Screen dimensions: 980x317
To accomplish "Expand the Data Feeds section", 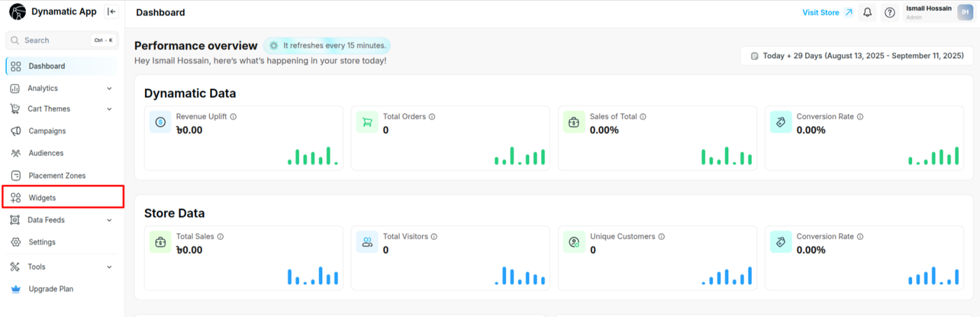I will click(x=109, y=220).
